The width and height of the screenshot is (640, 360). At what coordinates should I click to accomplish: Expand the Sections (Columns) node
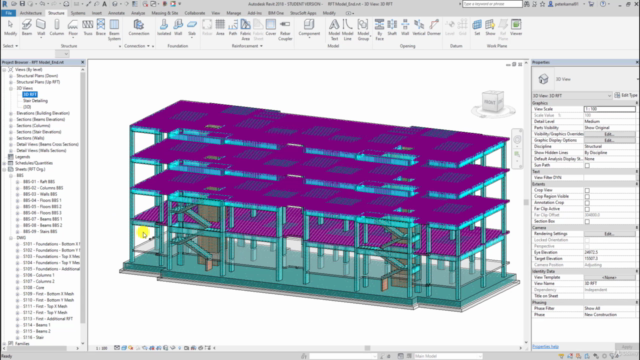[x=11, y=126]
